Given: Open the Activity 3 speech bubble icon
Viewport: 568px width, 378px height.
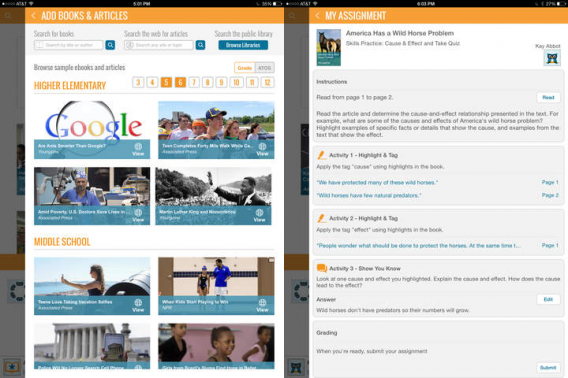Looking at the screenshot, I should click(x=322, y=269).
